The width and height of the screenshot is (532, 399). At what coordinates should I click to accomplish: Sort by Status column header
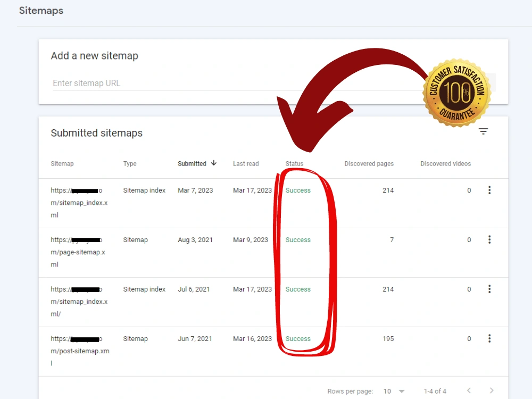pyautogui.click(x=294, y=163)
